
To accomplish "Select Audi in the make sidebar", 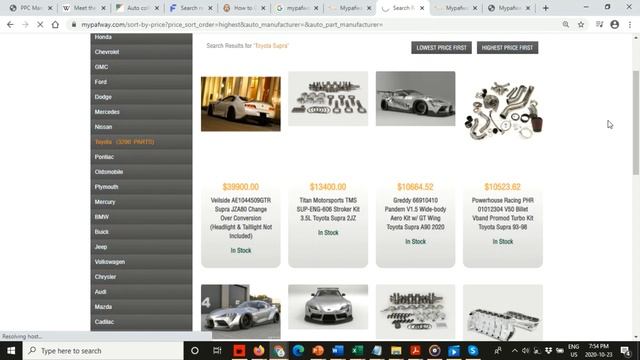I will click(x=141, y=291).
